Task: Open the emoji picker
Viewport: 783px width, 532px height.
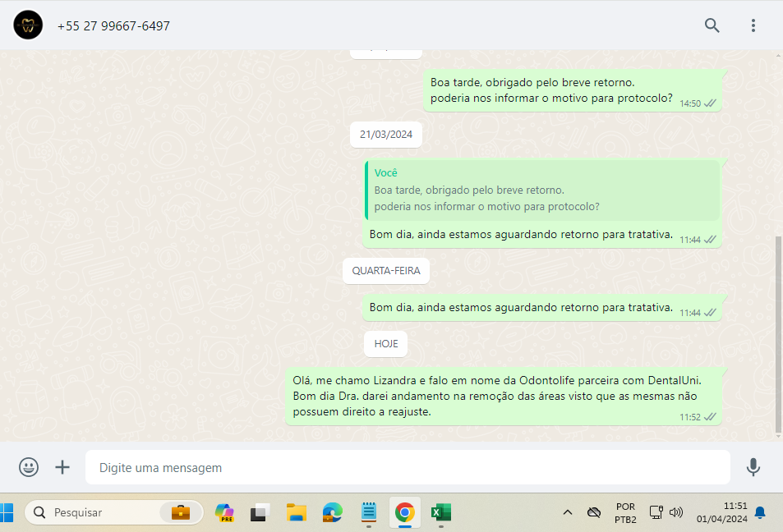Action: pyautogui.click(x=29, y=467)
